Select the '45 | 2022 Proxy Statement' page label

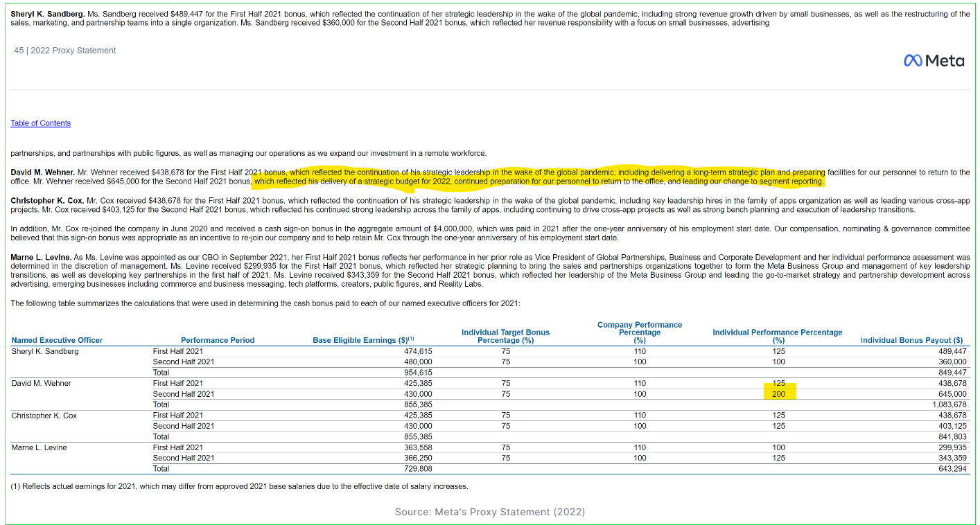point(65,51)
